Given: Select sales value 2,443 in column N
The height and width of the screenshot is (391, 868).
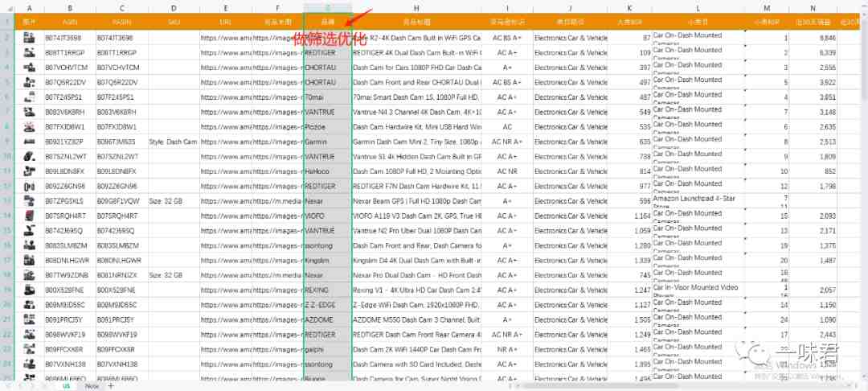Looking at the screenshot, I should click(x=813, y=335).
